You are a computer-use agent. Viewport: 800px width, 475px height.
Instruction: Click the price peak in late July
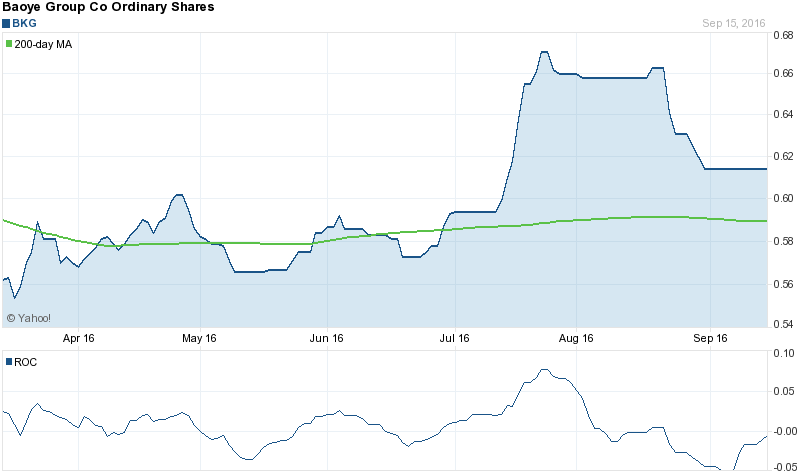click(x=544, y=52)
